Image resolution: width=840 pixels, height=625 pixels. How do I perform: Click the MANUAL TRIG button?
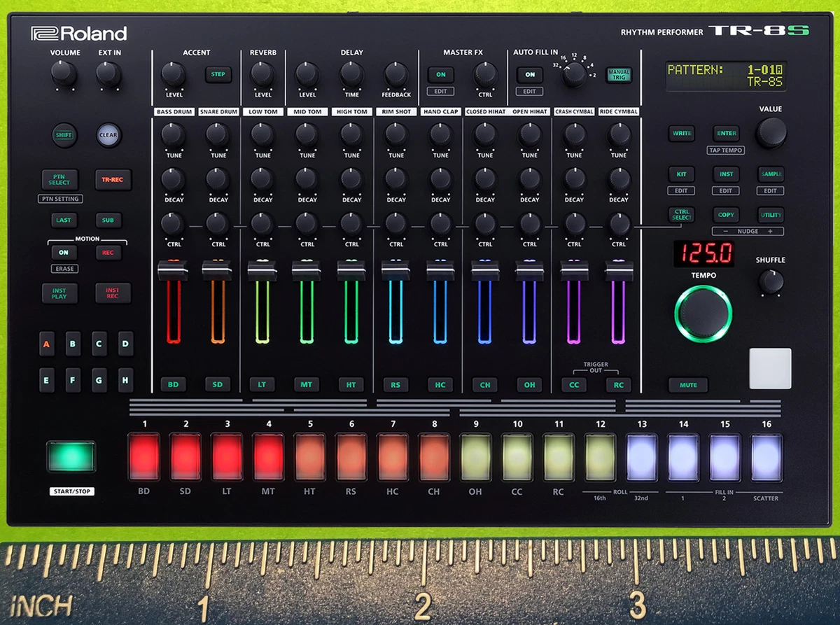(618, 75)
